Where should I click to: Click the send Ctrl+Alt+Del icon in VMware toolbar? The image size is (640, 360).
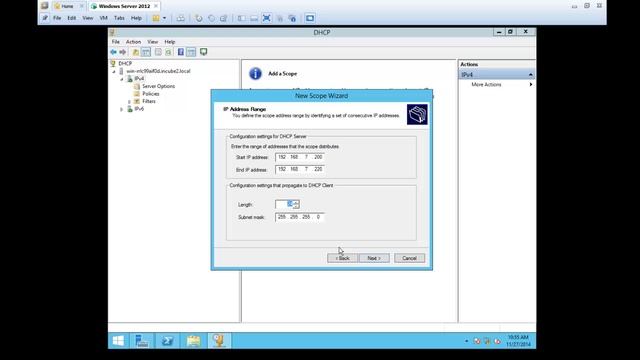[180, 18]
